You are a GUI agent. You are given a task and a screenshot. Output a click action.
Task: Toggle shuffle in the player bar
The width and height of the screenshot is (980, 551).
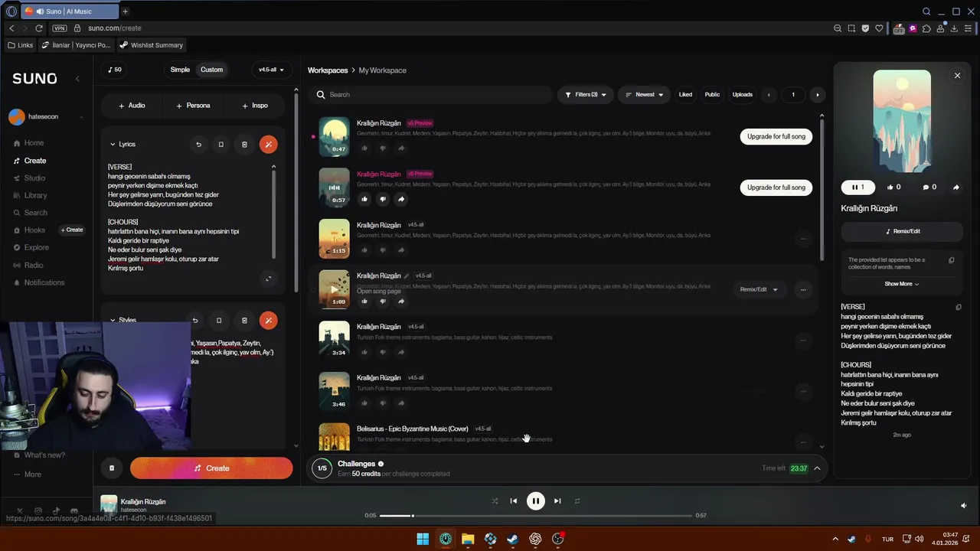pyautogui.click(x=495, y=501)
